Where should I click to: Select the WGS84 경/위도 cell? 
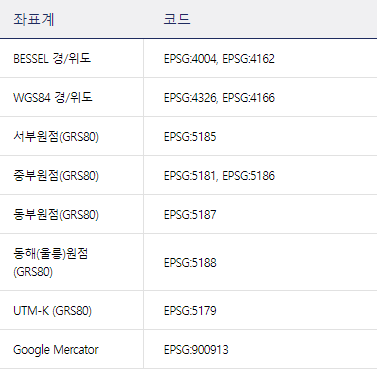tap(72, 97)
